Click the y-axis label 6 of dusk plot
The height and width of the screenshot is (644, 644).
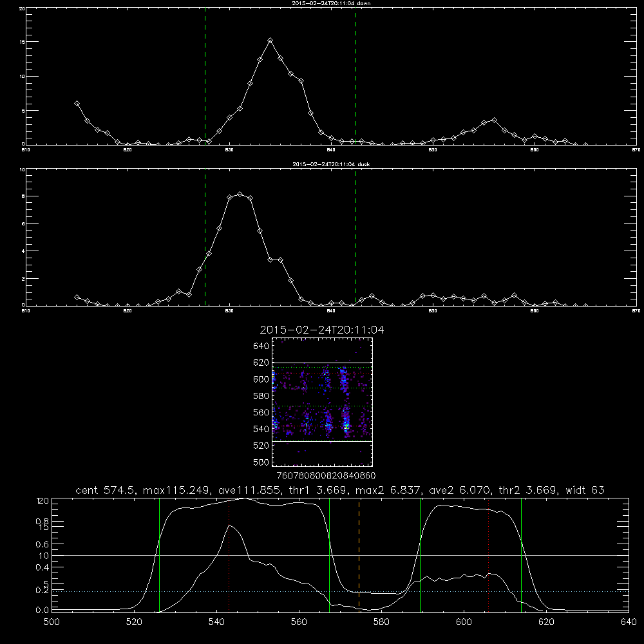(x=23, y=224)
